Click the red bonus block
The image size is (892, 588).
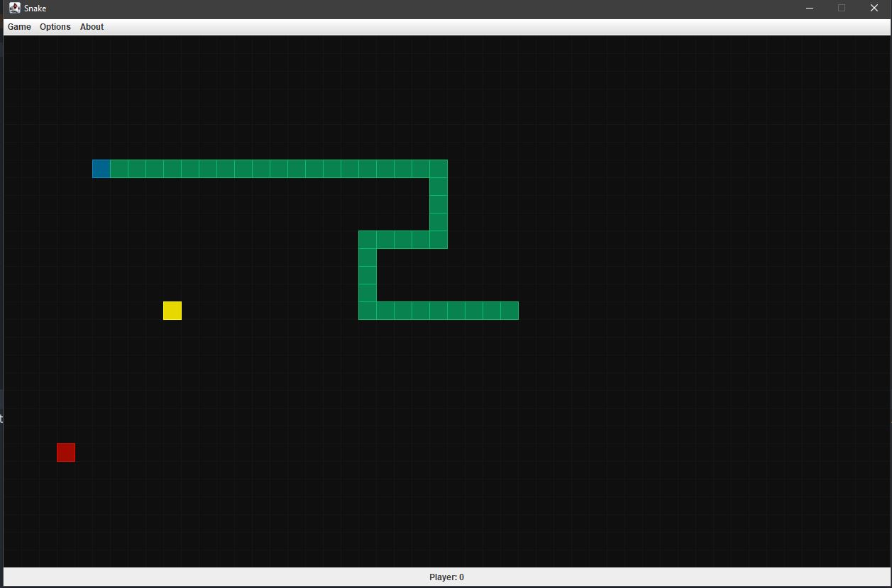tap(65, 453)
